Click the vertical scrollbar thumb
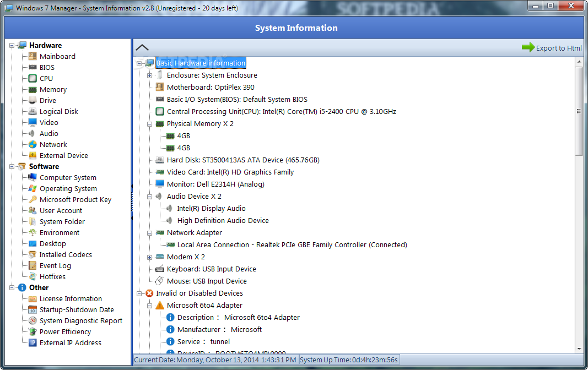 579,111
